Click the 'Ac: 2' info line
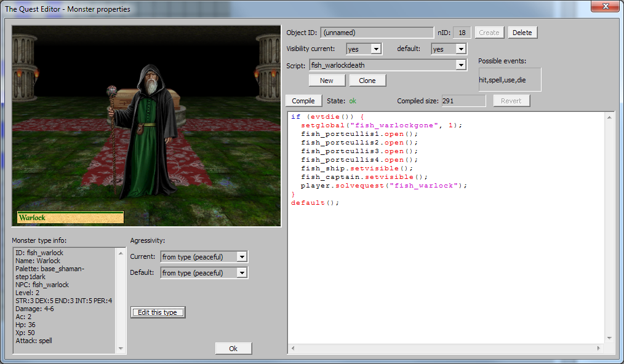Screen dimensions: 624x364 [x=23, y=317]
